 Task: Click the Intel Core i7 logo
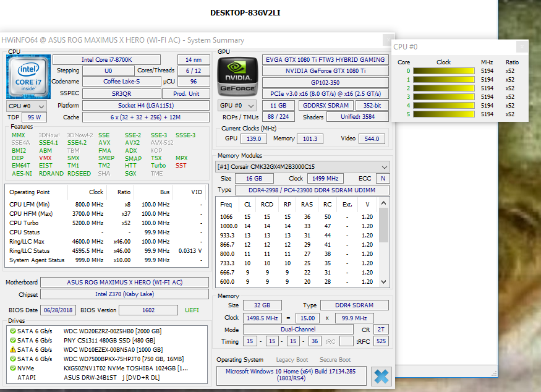tap(28, 77)
